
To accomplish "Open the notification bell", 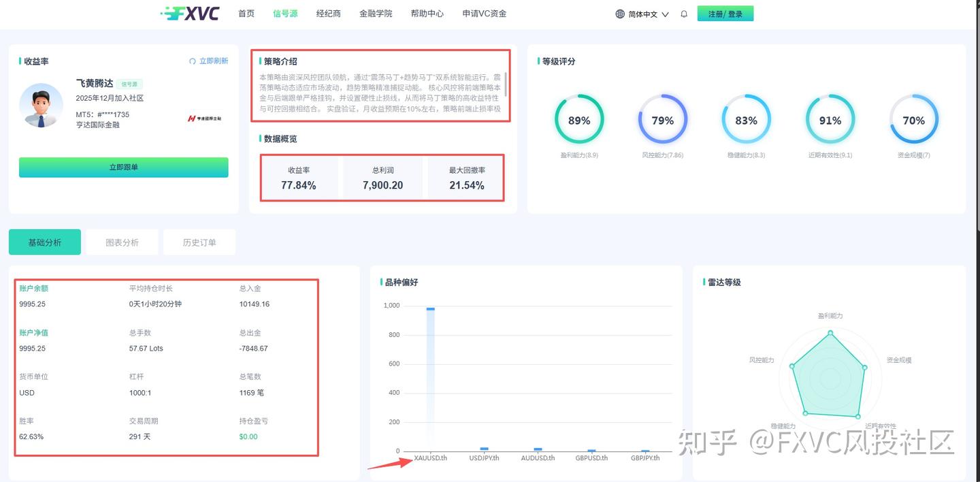I will coord(683,13).
